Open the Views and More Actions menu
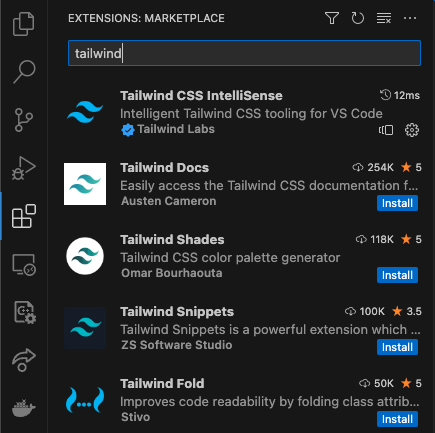This screenshot has height=433, width=435. point(410,18)
